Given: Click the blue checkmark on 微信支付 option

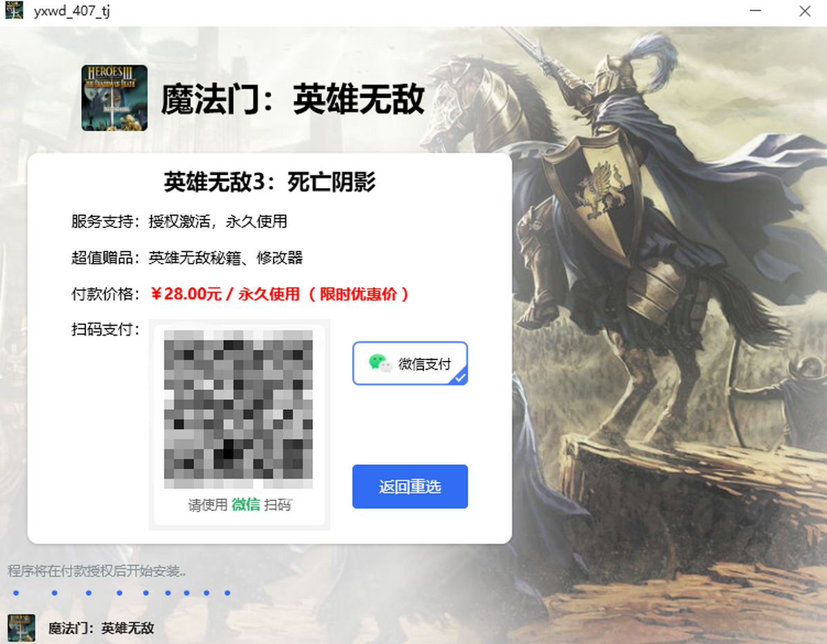Looking at the screenshot, I should (460, 377).
